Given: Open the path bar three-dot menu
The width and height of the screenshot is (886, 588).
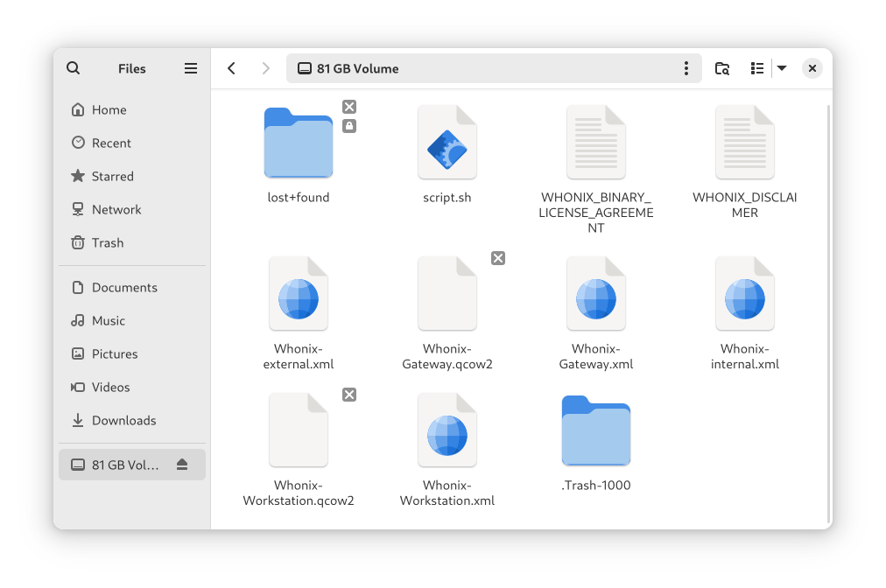Looking at the screenshot, I should pos(686,68).
